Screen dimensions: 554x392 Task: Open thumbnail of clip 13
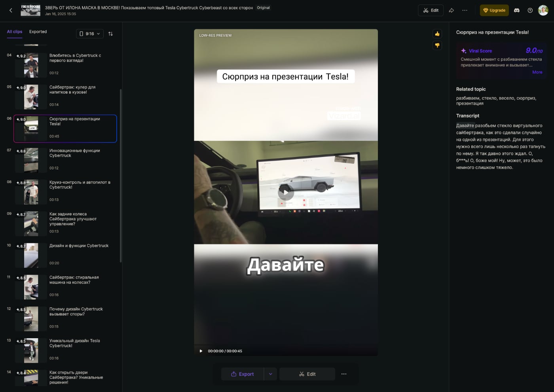coord(31,350)
